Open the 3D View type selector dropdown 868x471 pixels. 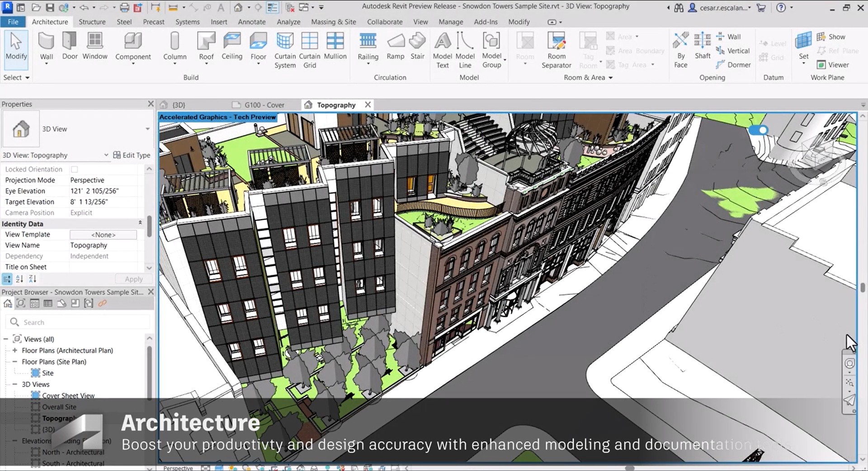coord(147,129)
